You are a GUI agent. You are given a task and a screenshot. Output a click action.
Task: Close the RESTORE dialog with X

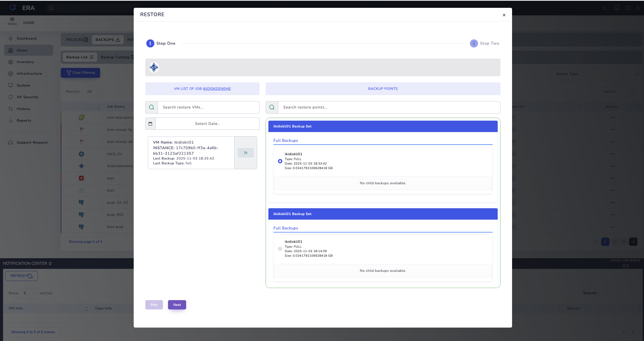(504, 15)
